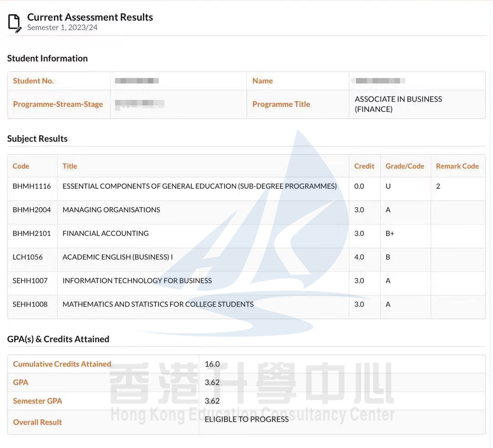The image size is (493, 448).
Task: Click remark code 2 for BHMH1116
Action: coord(438,186)
